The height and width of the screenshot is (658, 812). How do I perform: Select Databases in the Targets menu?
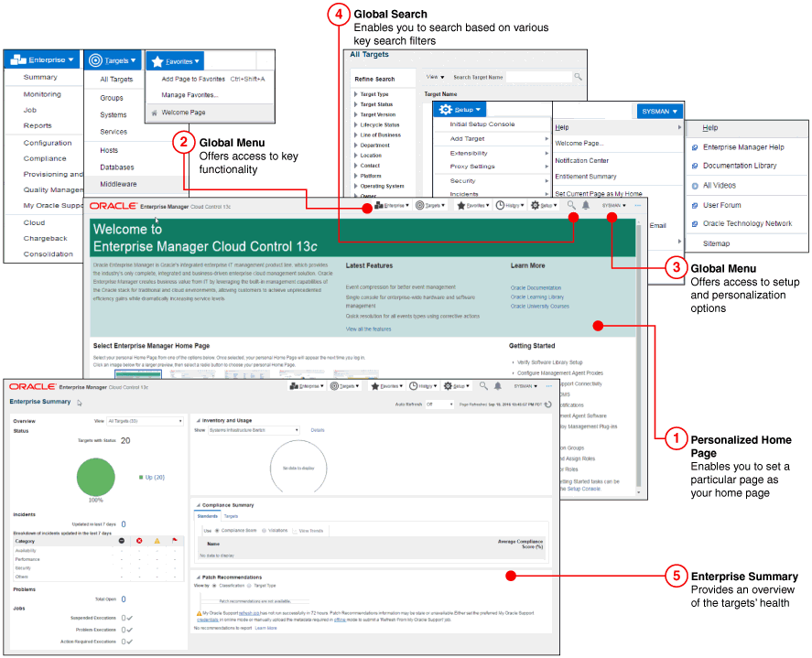(117, 167)
